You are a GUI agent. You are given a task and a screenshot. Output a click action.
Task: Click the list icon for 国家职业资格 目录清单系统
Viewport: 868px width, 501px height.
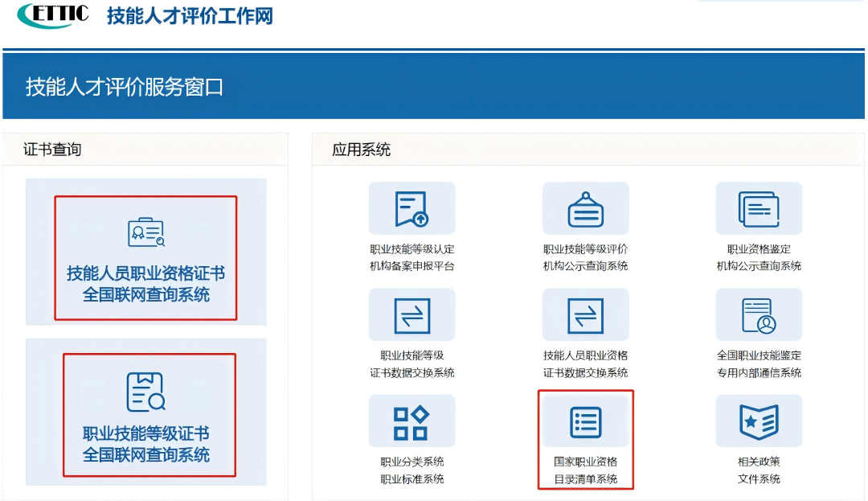point(585,421)
